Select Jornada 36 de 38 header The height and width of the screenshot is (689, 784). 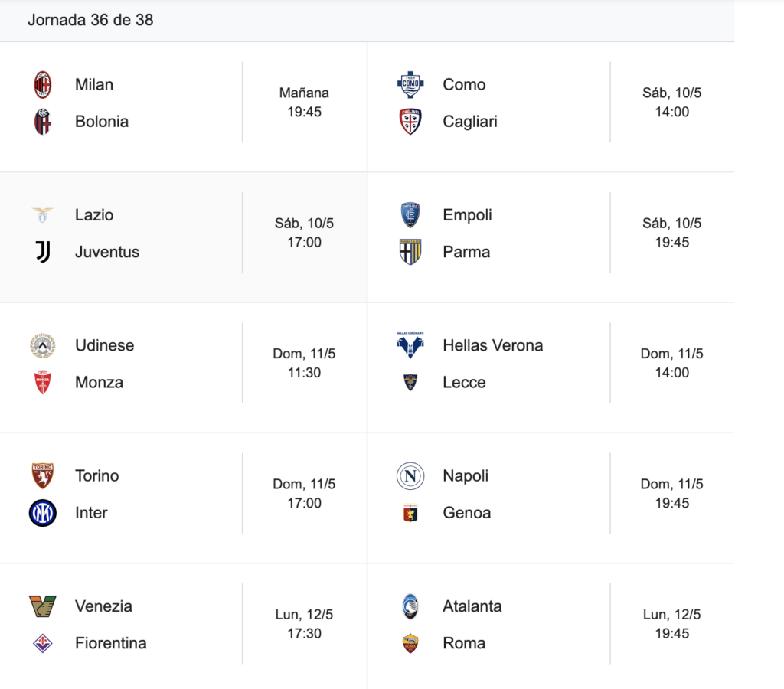(x=90, y=20)
